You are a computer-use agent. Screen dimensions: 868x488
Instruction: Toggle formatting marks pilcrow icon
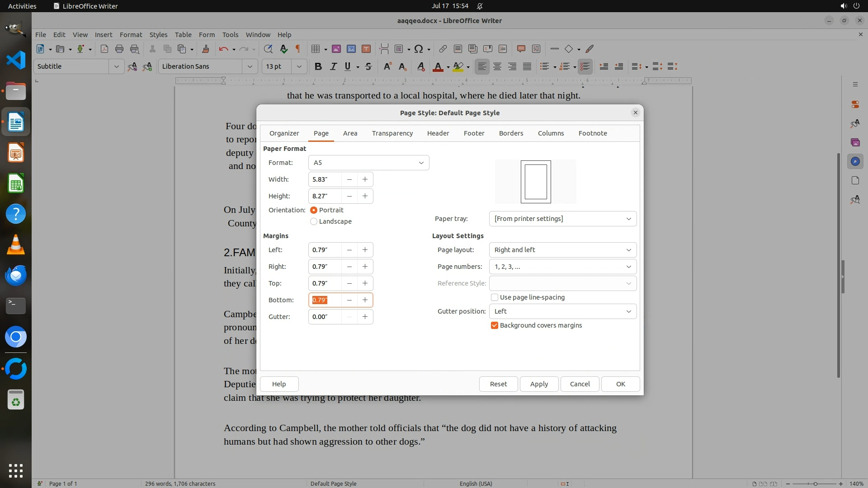pyautogui.click(x=298, y=49)
